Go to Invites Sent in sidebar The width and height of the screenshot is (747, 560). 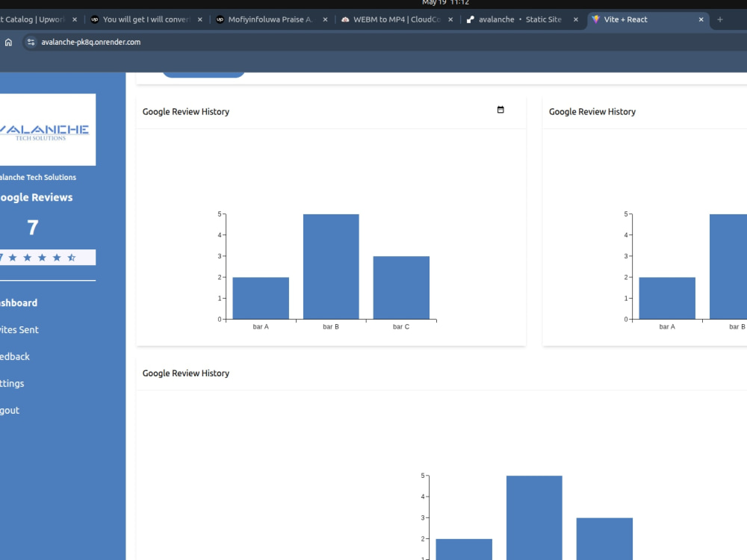pos(19,329)
